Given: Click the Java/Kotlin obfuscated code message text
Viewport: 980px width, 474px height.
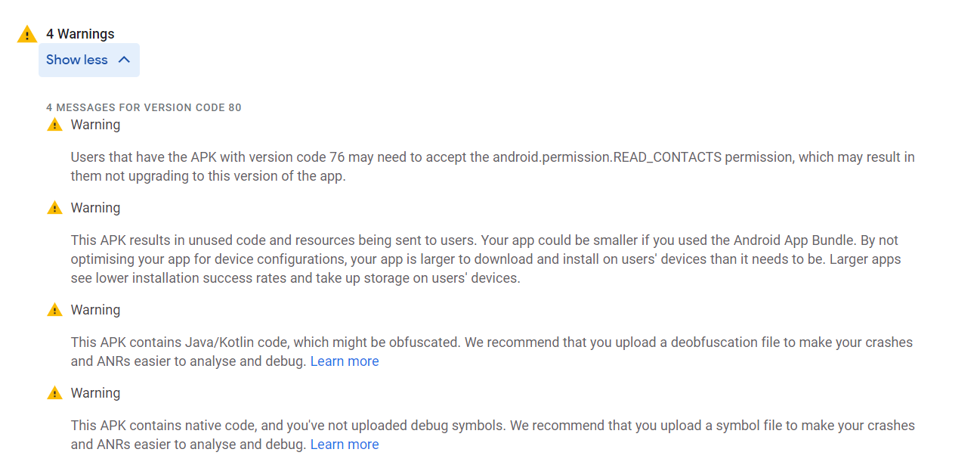Looking at the screenshot, I should click(492, 352).
